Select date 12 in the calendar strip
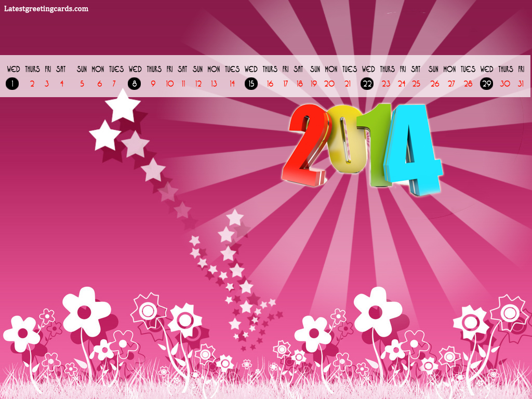Viewport: 532px width, 399px height. pos(198,84)
